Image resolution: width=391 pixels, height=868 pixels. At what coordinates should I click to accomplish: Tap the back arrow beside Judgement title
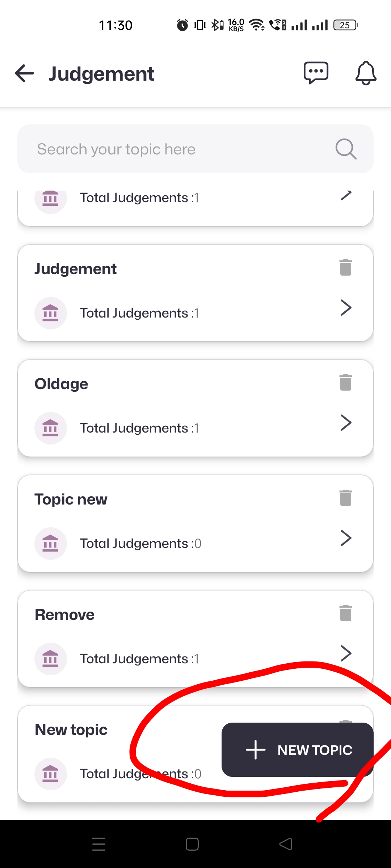[25, 73]
